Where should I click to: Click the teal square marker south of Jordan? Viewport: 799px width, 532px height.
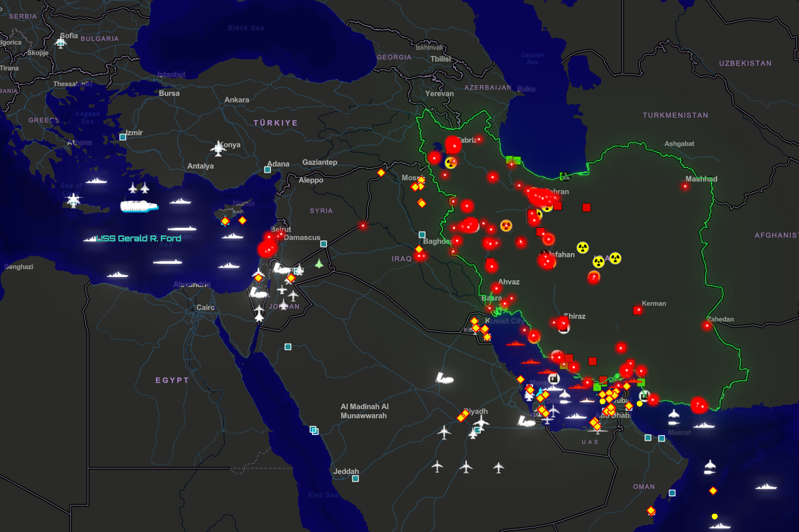pos(288,346)
